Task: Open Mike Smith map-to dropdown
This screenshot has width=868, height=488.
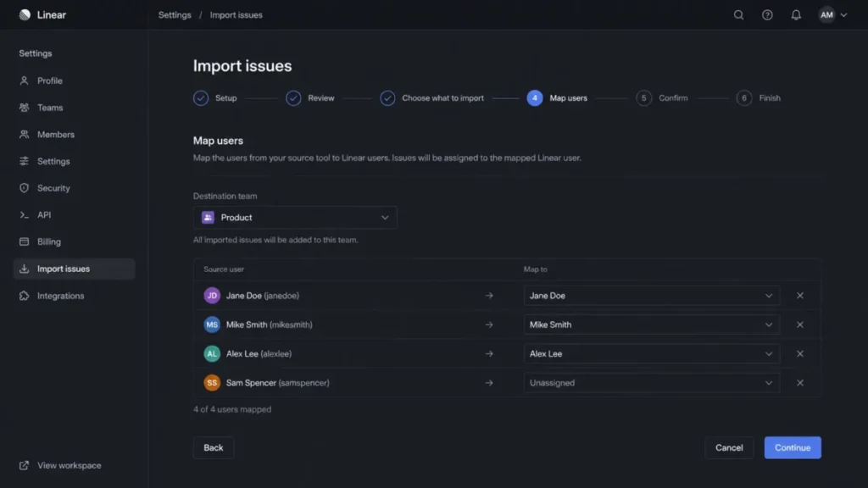Action: pyautogui.click(x=652, y=324)
